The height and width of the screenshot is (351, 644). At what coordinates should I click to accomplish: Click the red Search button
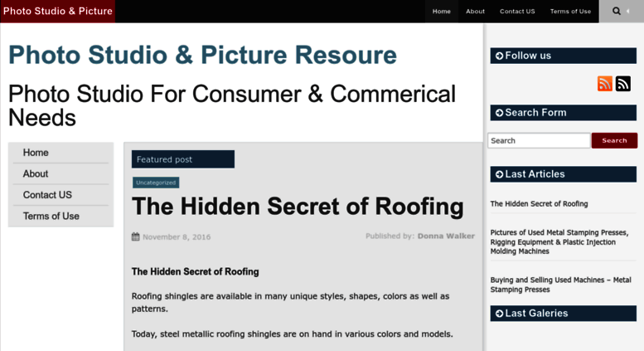[x=614, y=140]
